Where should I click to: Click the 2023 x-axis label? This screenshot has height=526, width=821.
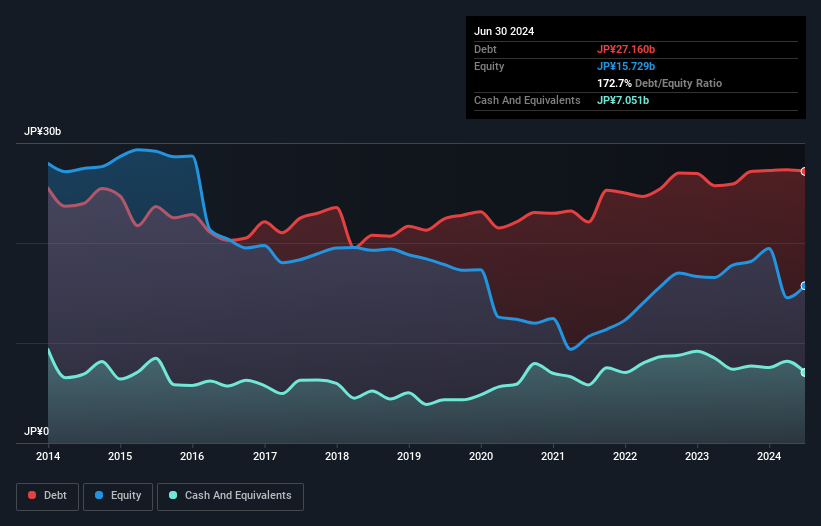point(697,456)
